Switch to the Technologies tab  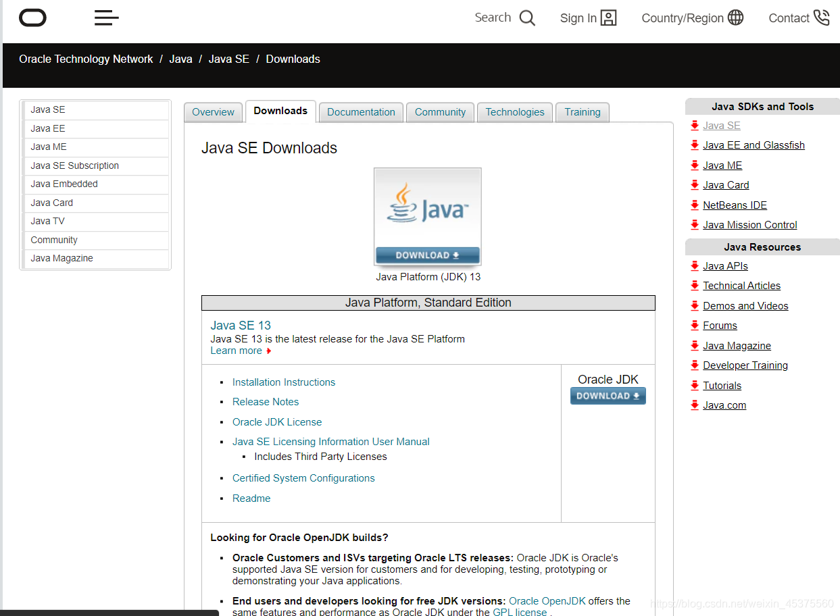pos(515,112)
